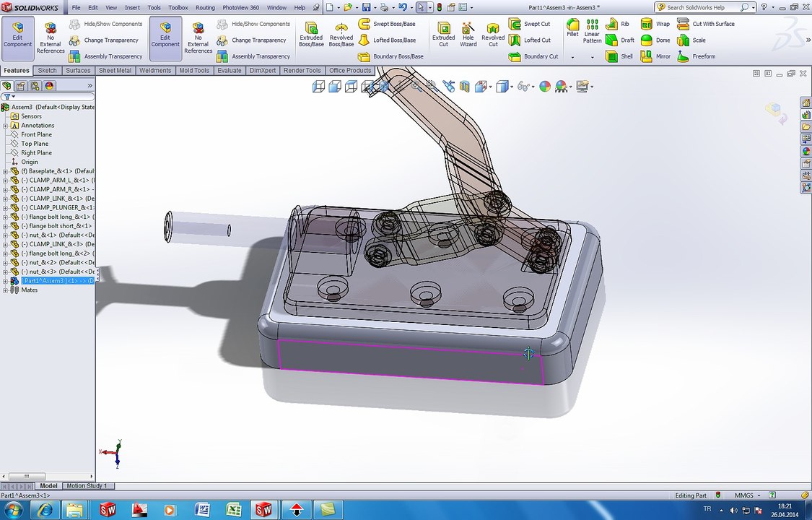Open the Linear Pattern dropdown arrow

coord(592,57)
